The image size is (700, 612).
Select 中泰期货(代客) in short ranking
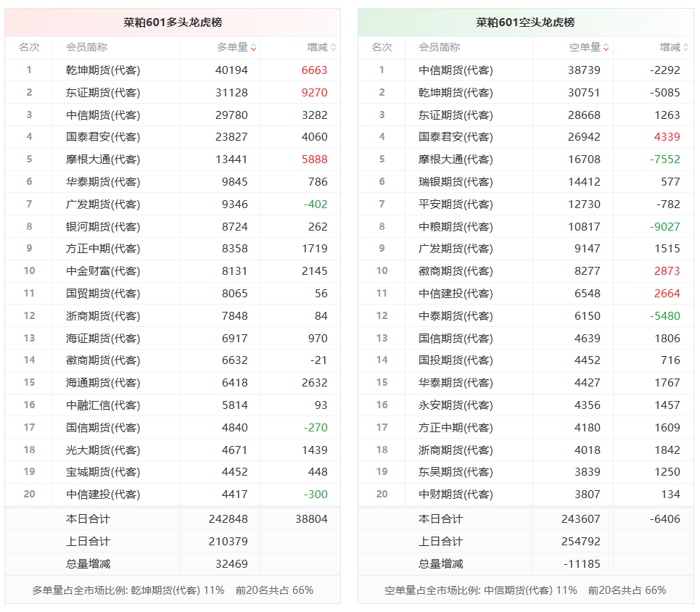[x=456, y=315]
